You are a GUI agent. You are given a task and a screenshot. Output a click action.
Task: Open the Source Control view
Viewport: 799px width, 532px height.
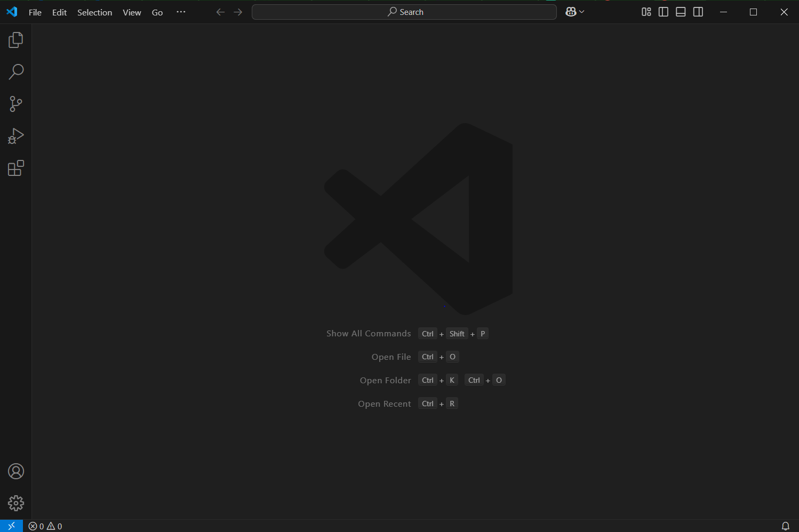pos(16,104)
